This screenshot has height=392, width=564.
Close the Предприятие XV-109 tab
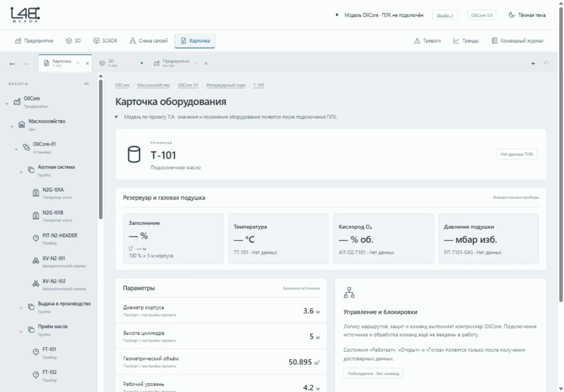(206, 63)
